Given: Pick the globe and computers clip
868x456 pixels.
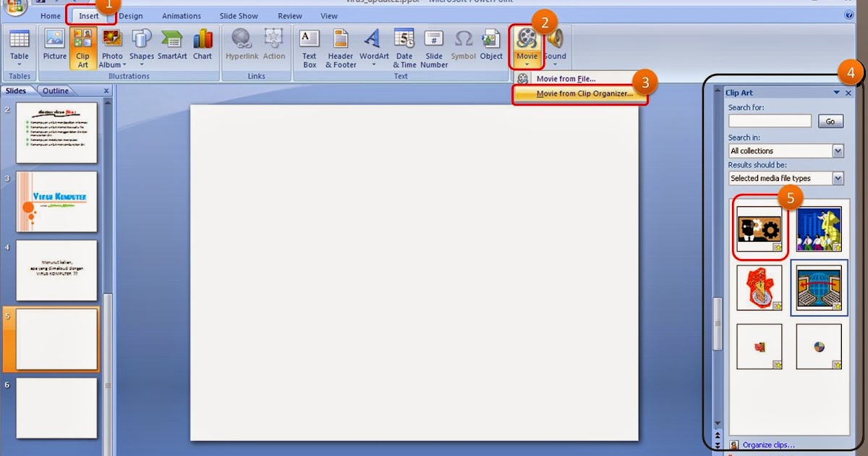Looking at the screenshot, I should pyautogui.click(x=819, y=287).
